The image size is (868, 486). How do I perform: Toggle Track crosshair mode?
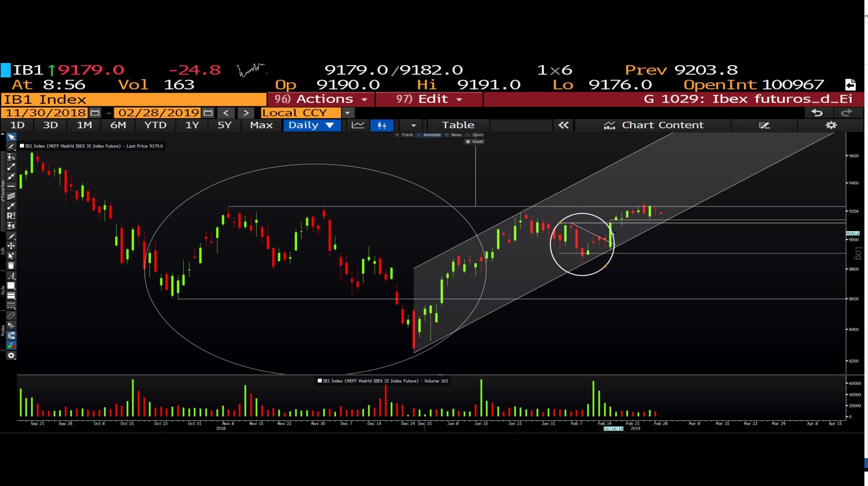coord(404,135)
